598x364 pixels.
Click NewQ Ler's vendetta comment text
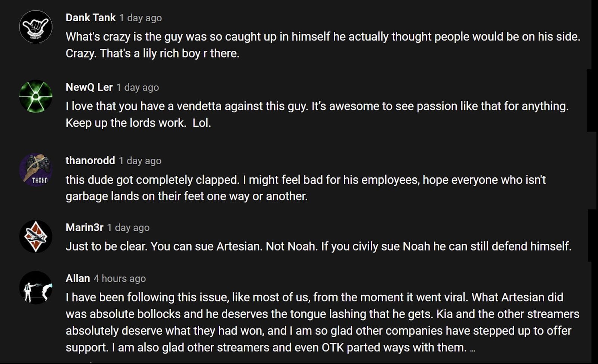(x=317, y=114)
